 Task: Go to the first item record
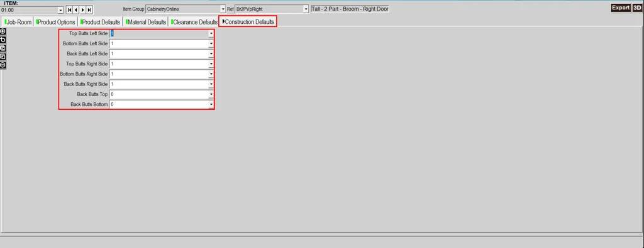point(69,9)
